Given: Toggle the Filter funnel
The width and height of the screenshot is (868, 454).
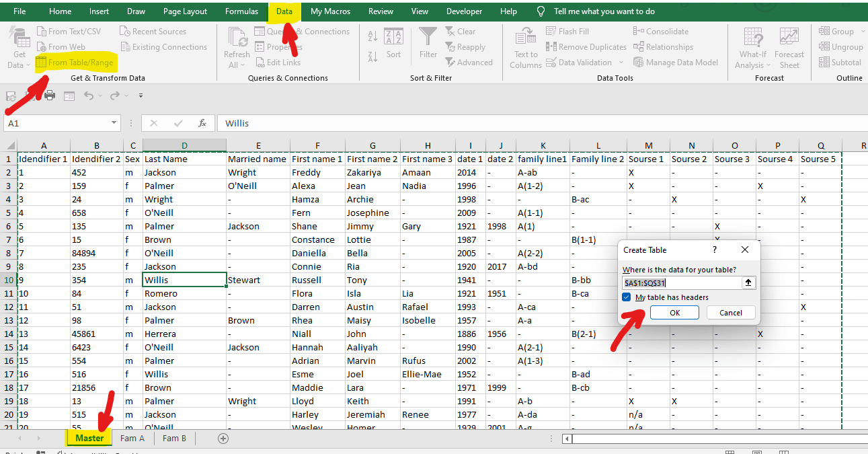Looking at the screenshot, I should 428,43.
